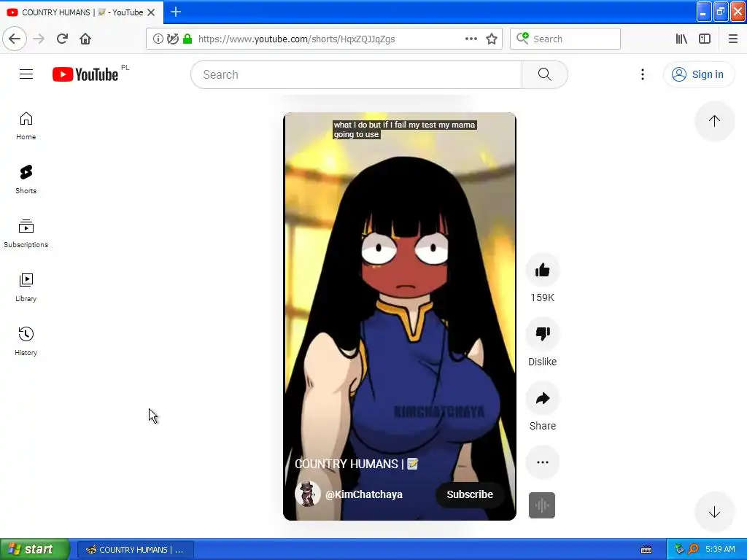This screenshot has height=560, width=747.
Task: Subscribe to the @KimChatchaya channel
Action: [x=469, y=494]
